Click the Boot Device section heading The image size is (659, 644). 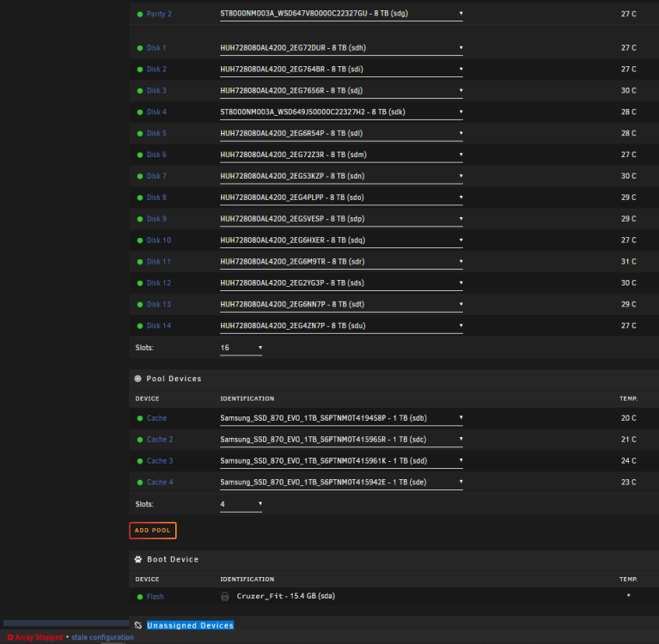point(173,560)
